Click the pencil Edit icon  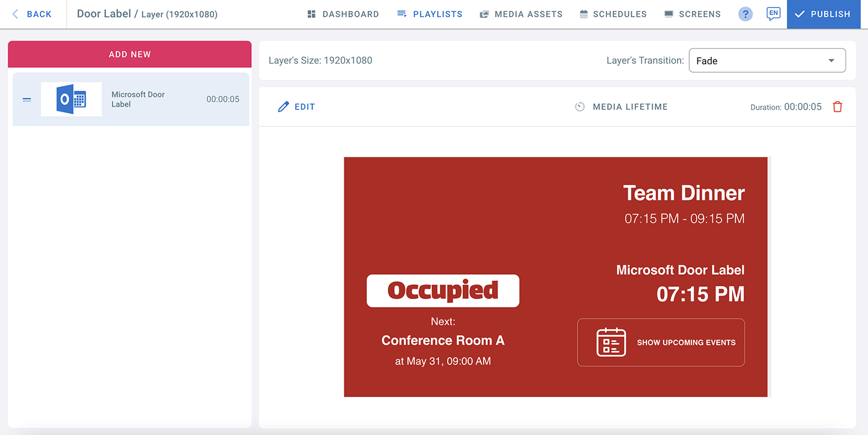point(283,107)
